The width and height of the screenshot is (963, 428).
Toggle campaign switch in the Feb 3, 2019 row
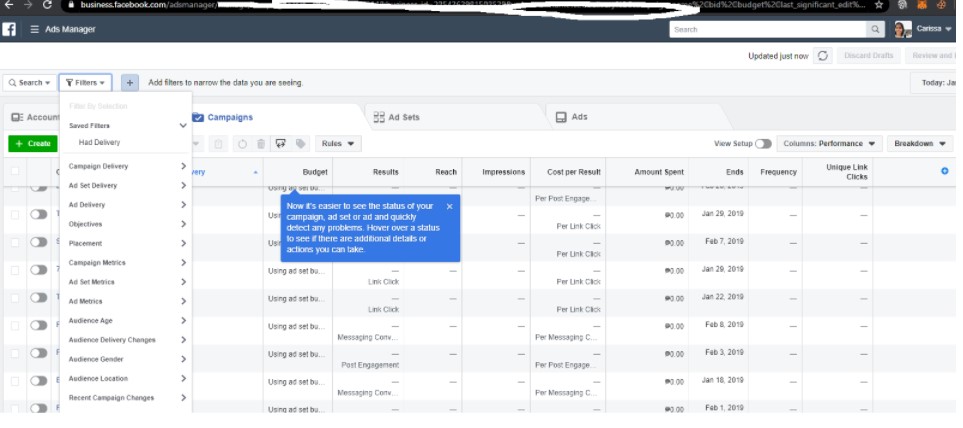39,353
